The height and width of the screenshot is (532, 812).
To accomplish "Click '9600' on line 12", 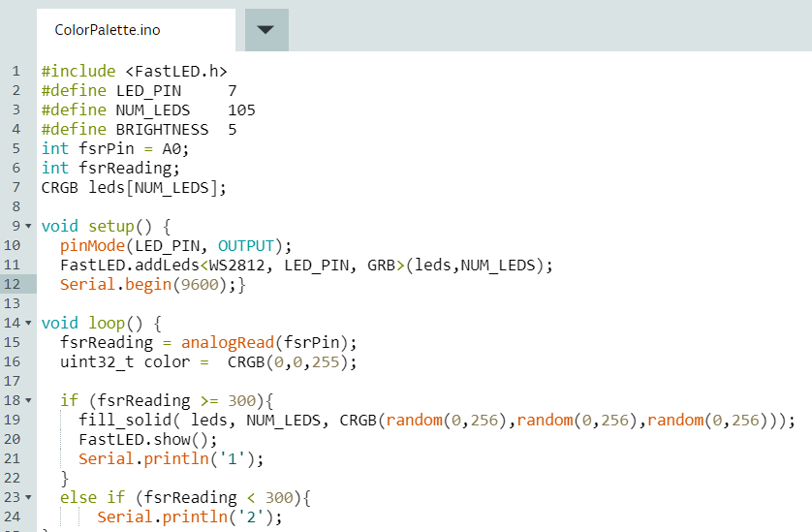I will click(x=200, y=284).
